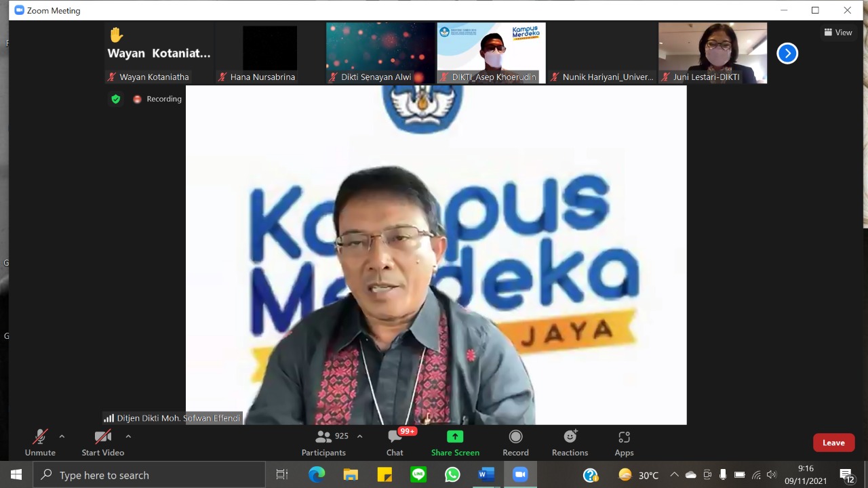Open the notification center with 12 notifications
This screenshot has width=868, height=488.
[x=847, y=475]
